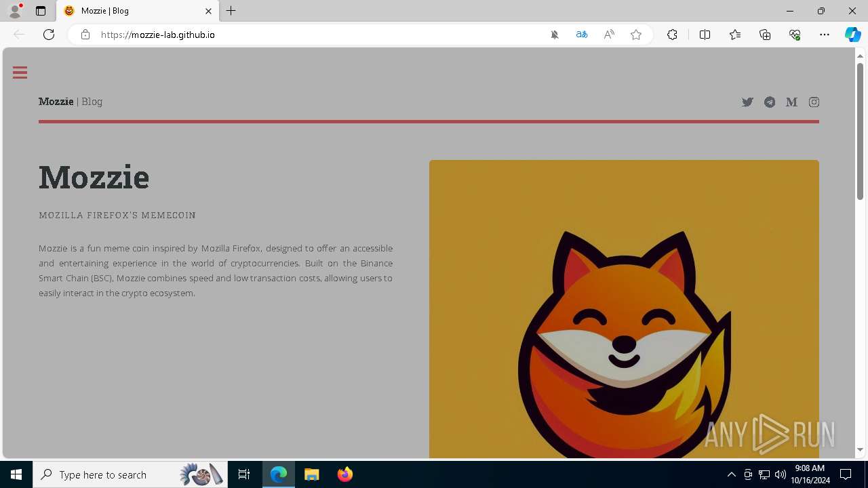868x488 pixels.
Task: Open the Twitter social icon link
Action: (x=747, y=102)
